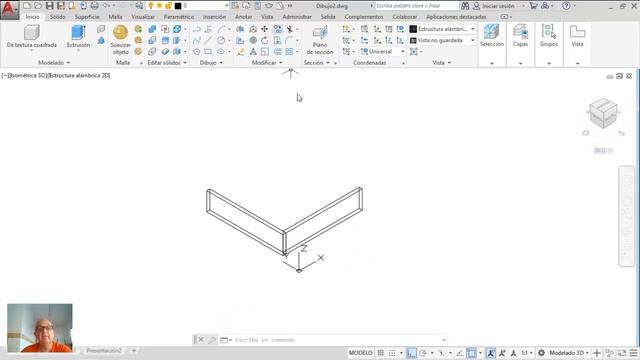Click the Save icon in quick access toolbar
The height and width of the screenshot is (360, 640).
(49, 6)
